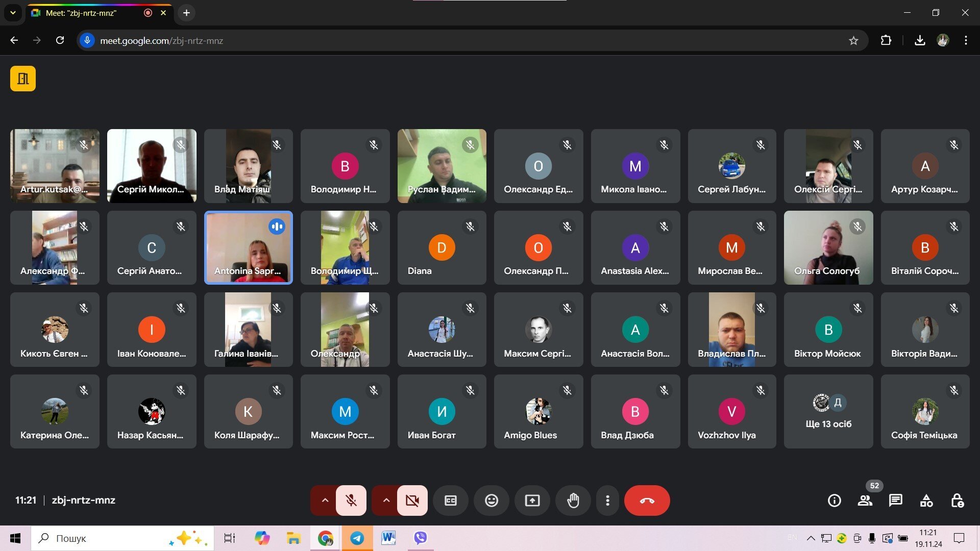980x551 pixels.
Task: Click the forward navigation arrow
Action: (37, 41)
